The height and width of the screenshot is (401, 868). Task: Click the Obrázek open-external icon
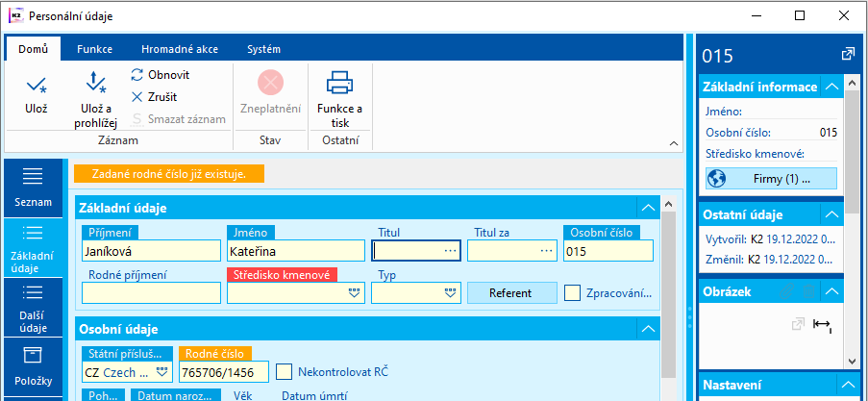[x=797, y=325]
